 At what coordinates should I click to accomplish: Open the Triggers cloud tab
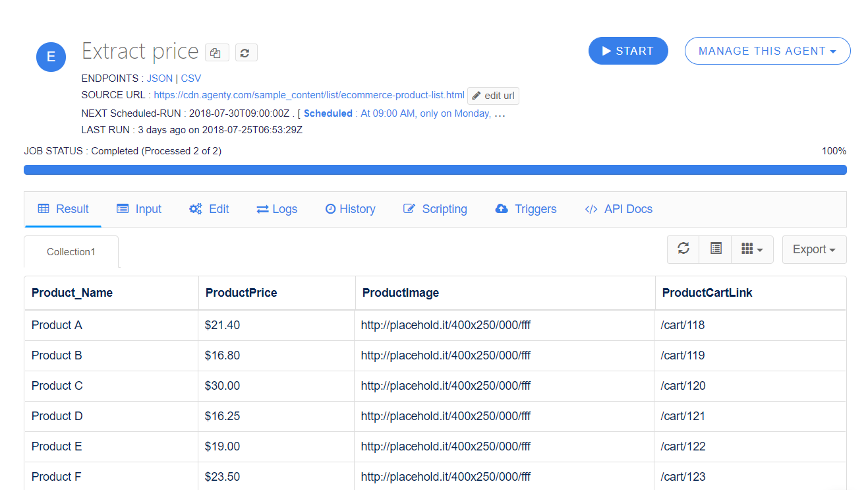pyautogui.click(x=525, y=209)
